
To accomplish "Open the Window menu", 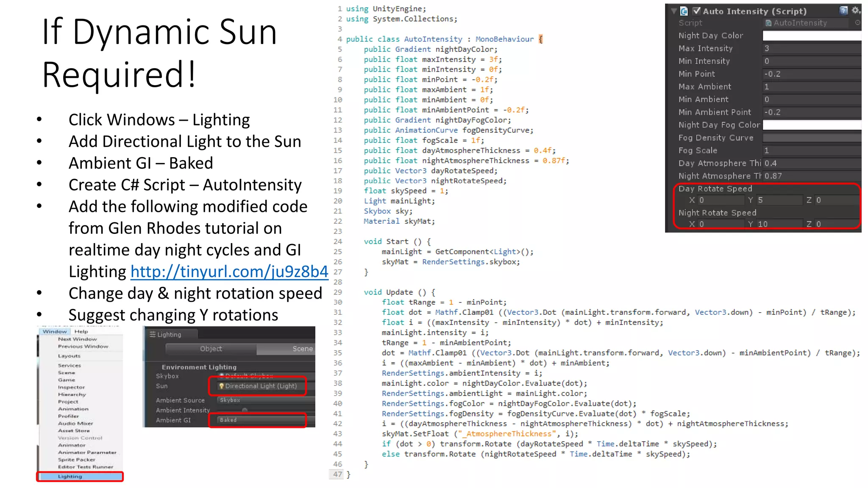I will (55, 332).
